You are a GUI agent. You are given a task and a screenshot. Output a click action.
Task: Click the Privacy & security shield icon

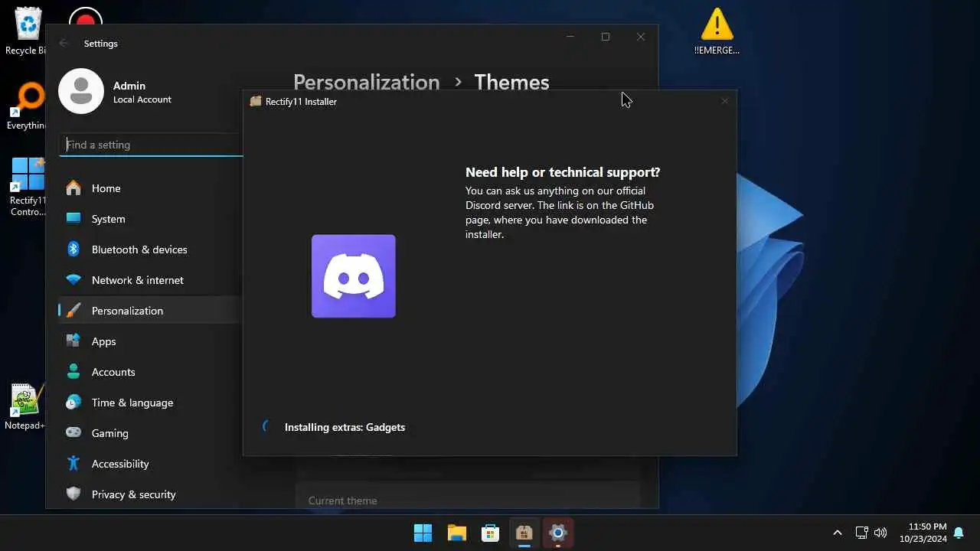pos(73,494)
